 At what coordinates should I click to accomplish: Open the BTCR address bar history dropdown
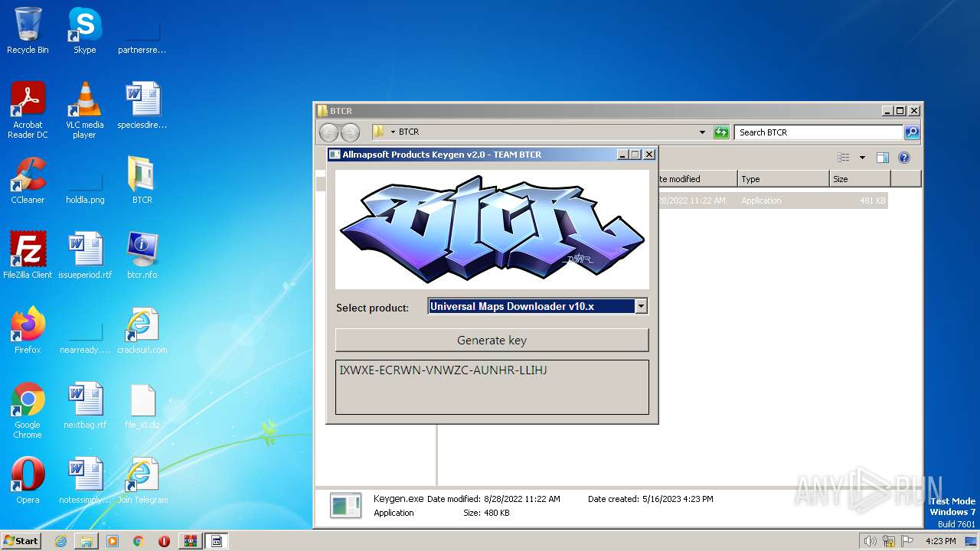[702, 132]
